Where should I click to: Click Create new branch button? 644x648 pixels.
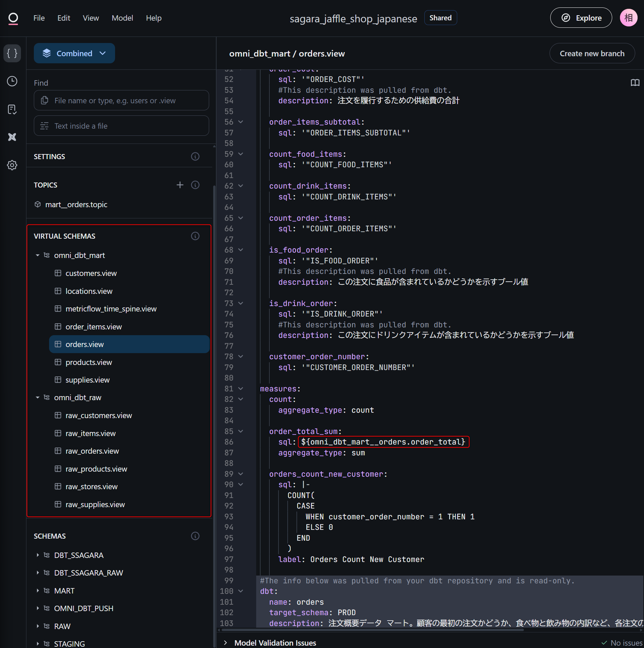(592, 53)
